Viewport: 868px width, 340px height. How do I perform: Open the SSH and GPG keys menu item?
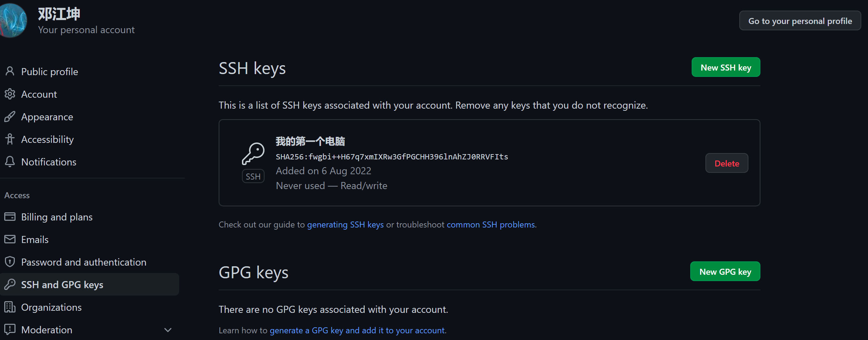[62, 285]
